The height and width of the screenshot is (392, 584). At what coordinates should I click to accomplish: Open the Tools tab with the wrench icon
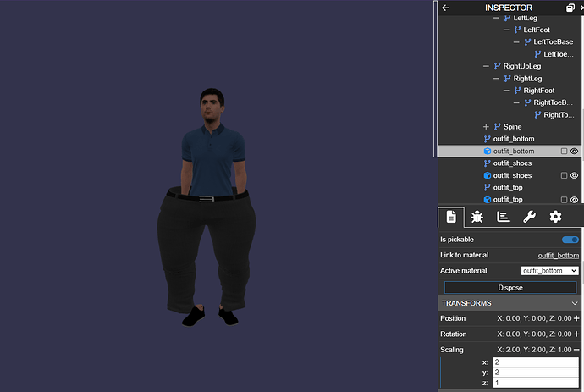(x=529, y=217)
